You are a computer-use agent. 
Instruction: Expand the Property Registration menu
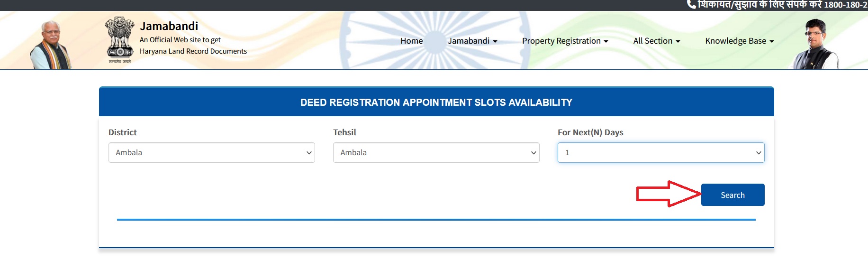pos(565,41)
